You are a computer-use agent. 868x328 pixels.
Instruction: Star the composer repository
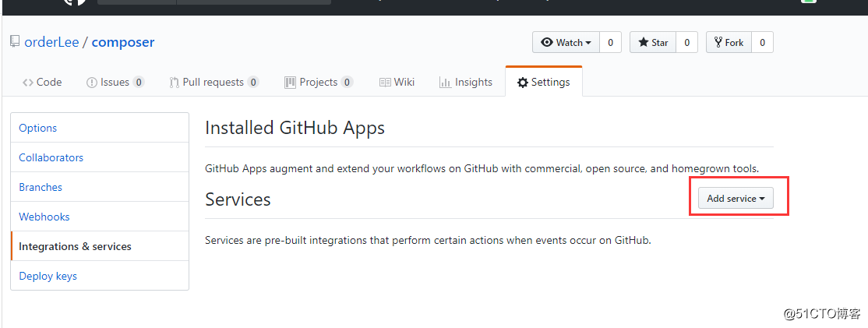tap(653, 42)
